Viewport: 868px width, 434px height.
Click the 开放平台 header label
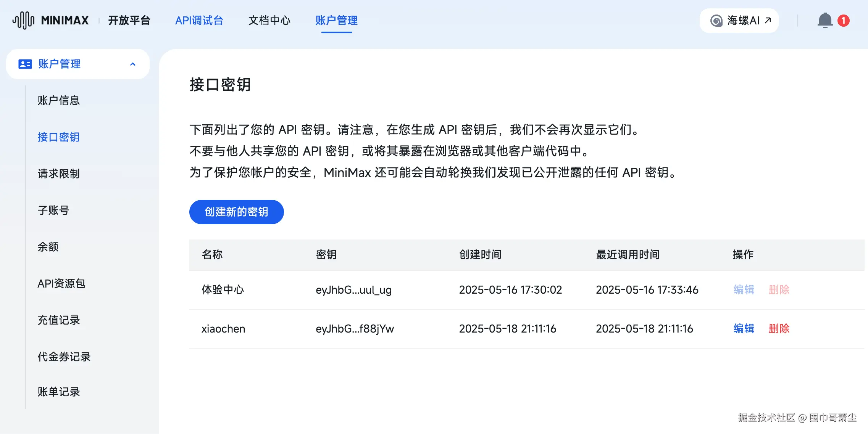pos(129,20)
